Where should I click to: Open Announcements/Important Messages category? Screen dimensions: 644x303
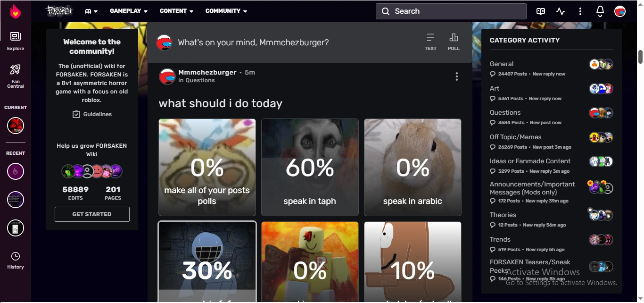(532, 188)
